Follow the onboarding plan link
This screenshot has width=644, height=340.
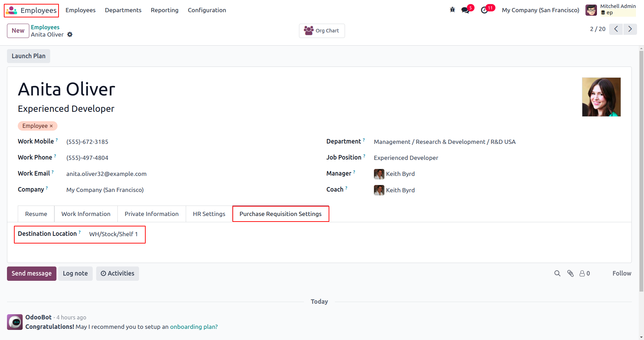pyautogui.click(x=194, y=327)
